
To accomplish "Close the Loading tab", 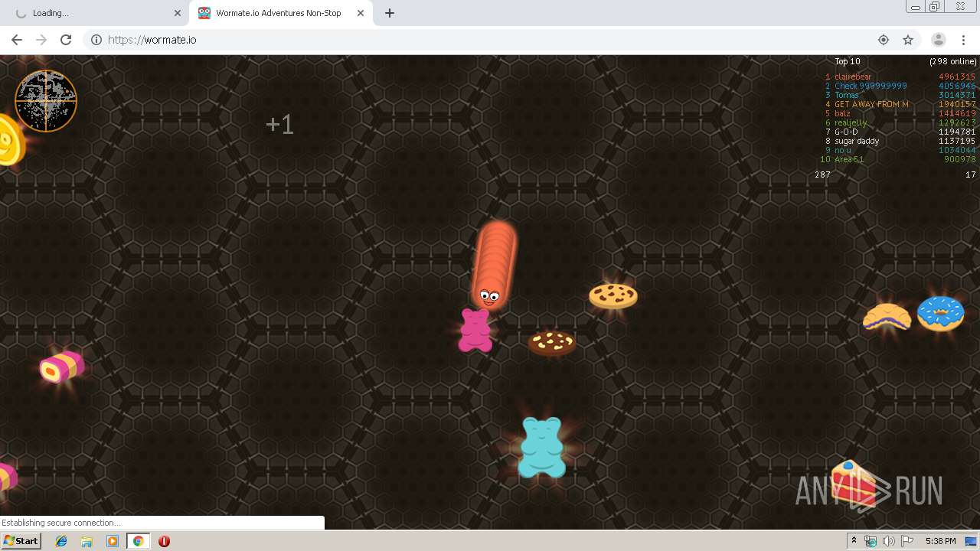I will click(178, 13).
